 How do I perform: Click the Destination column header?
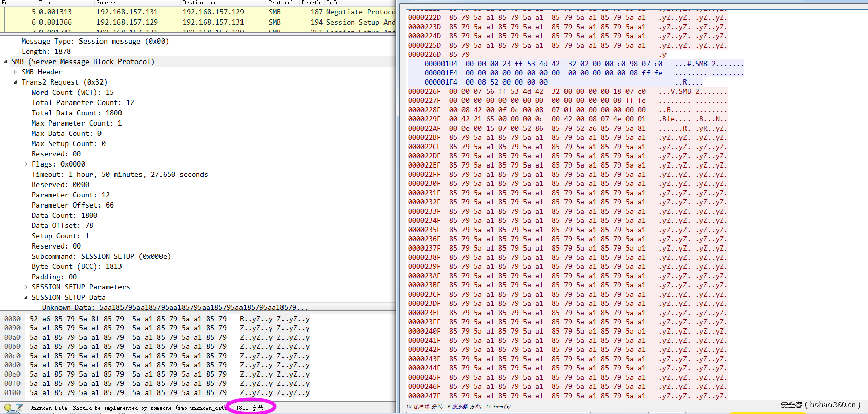pos(199,3)
